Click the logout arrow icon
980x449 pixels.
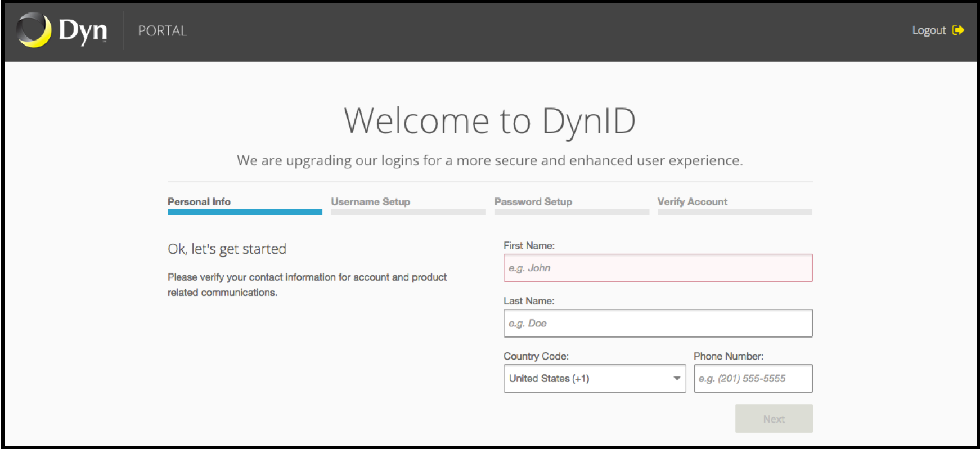pyautogui.click(x=958, y=30)
